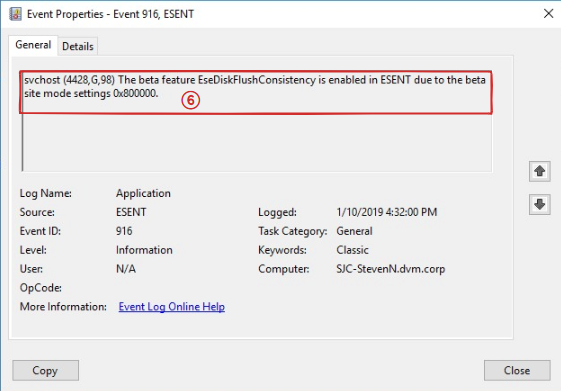Click inside the event description text box

click(257, 122)
